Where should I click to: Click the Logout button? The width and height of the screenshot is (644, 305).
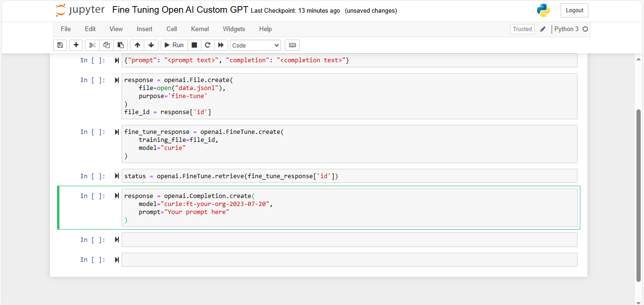point(574,10)
